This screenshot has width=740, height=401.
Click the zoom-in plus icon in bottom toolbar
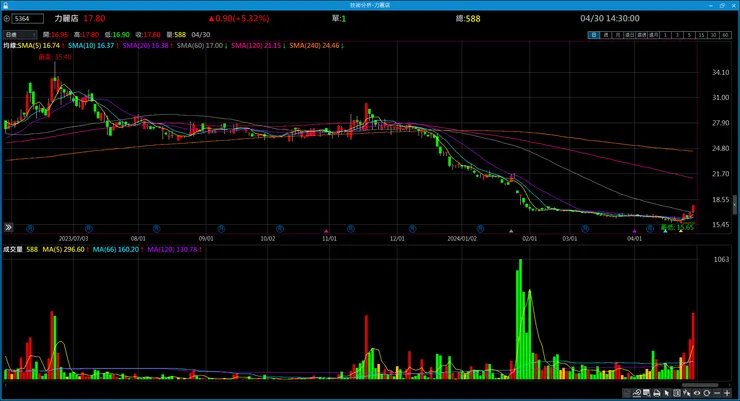click(727, 393)
